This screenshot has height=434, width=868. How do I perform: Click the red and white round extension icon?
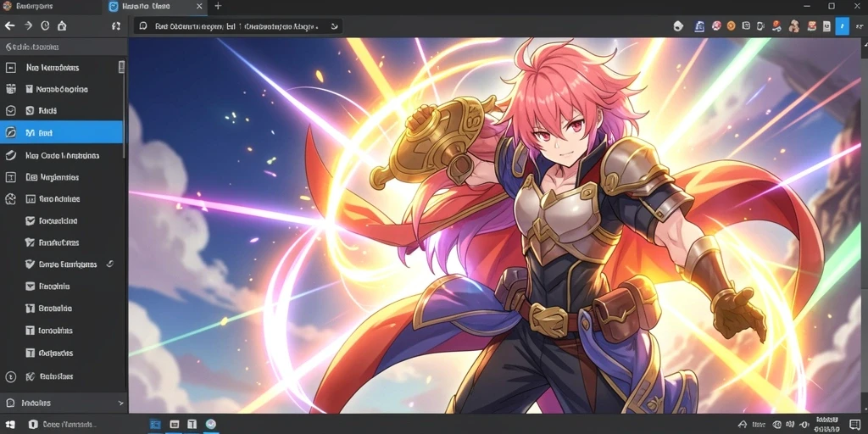click(x=715, y=25)
